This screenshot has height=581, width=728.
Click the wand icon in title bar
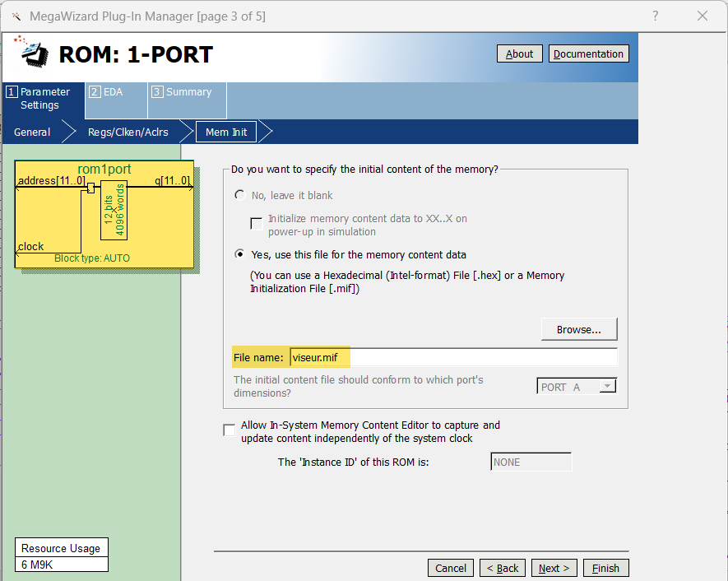(x=16, y=16)
